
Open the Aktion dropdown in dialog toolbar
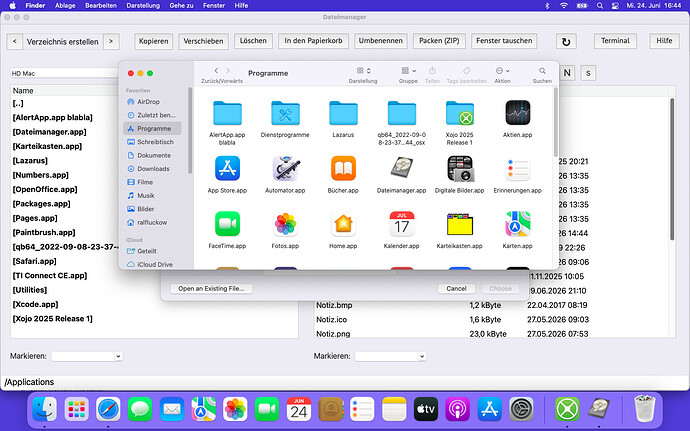[x=503, y=71]
